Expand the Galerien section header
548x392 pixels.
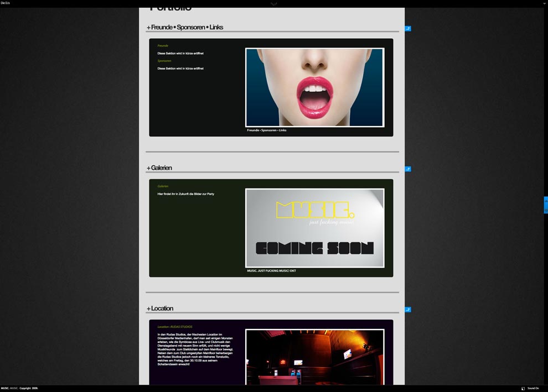[x=159, y=168]
